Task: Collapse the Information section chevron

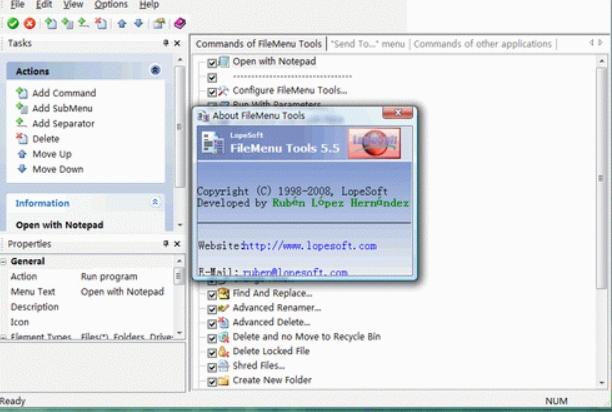Action: coord(155,202)
